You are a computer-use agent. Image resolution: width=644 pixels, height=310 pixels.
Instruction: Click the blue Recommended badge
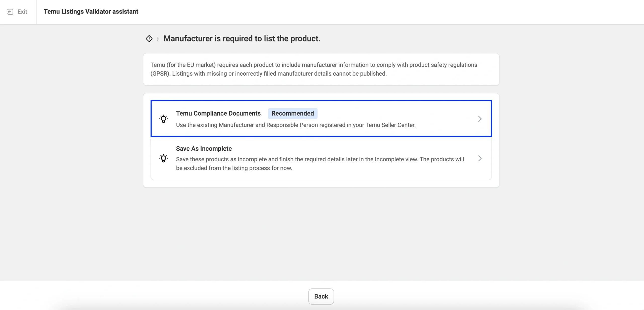(x=292, y=113)
